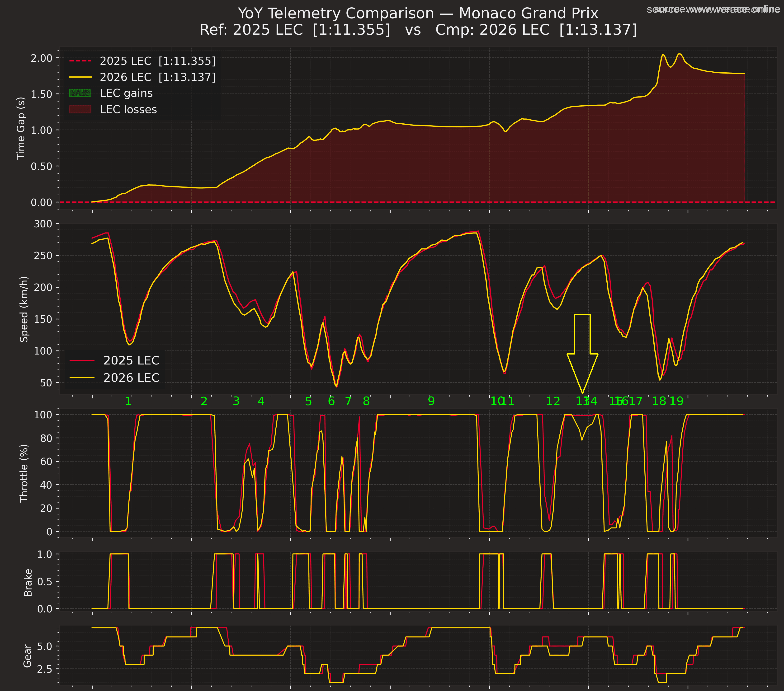Viewport: 784px width, 691px height.
Task: Select the green corner marker "3"
Action: [x=236, y=401]
